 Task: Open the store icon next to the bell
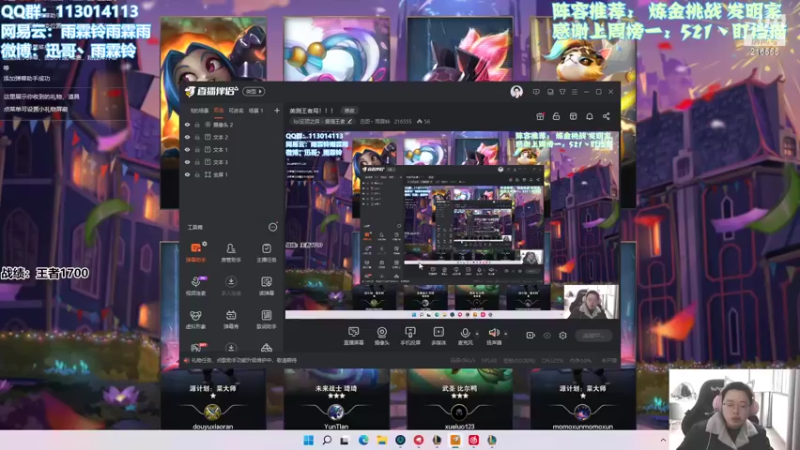573,116
